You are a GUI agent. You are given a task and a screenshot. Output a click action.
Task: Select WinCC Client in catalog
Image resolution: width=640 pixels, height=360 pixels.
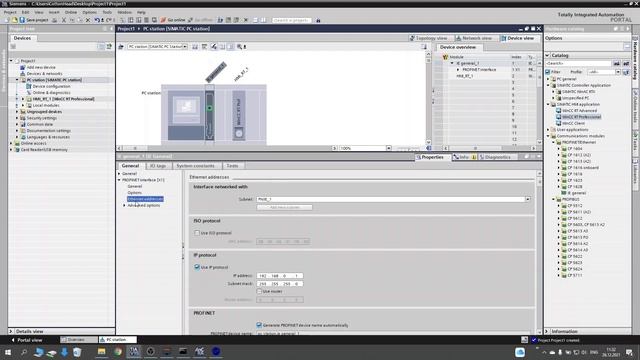pyautogui.click(x=573, y=123)
